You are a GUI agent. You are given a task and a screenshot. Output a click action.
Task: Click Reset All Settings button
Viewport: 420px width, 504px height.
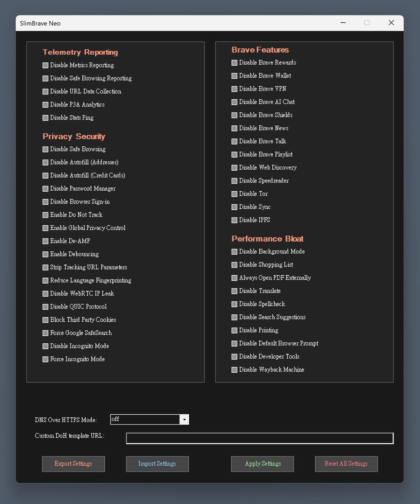346,464
